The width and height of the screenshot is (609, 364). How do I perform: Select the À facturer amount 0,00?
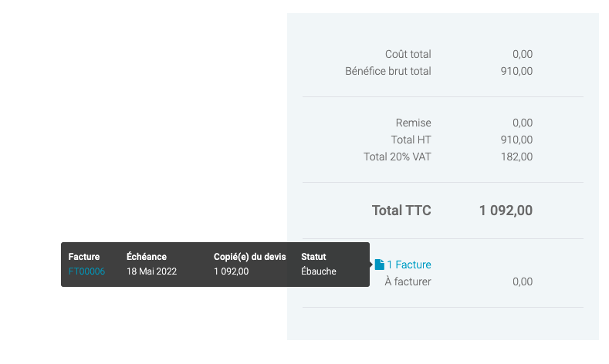523,281
